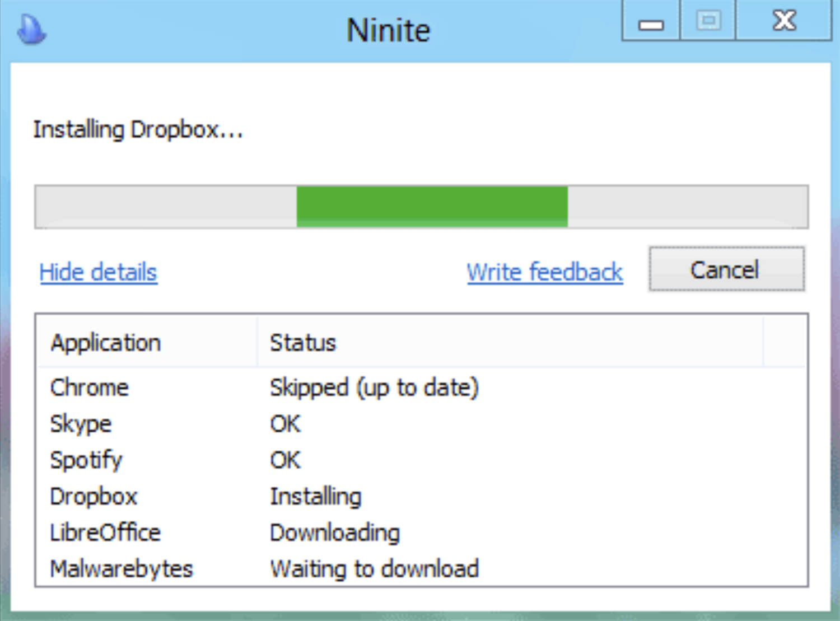Click the Status column header
The height and width of the screenshot is (621, 840).
510,342
